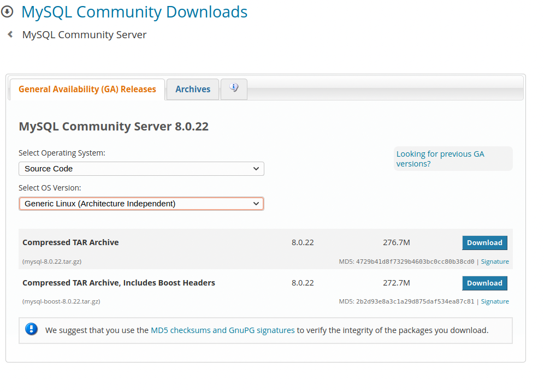Open MD5 checksums and GnuPG signatures link
The width and height of the screenshot is (544, 392).
pos(223,330)
